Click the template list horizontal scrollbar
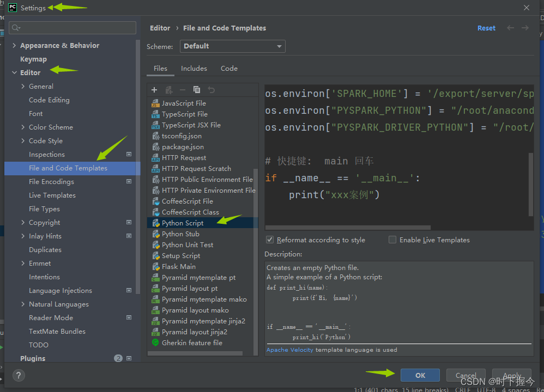544x392 pixels. [x=195, y=353]
